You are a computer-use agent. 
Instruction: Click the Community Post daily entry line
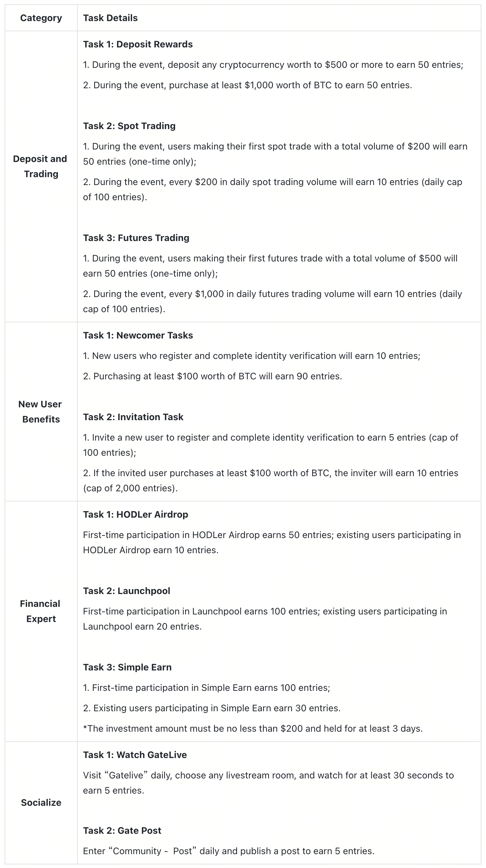click(x=229, y=851)
